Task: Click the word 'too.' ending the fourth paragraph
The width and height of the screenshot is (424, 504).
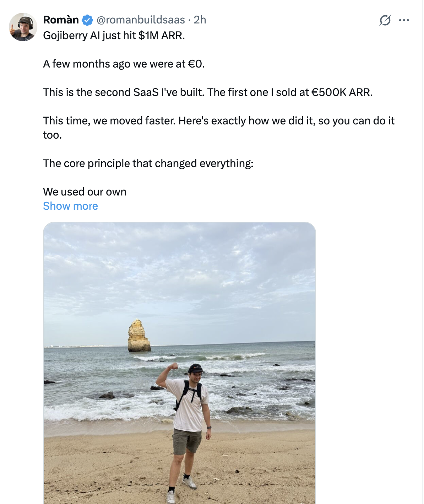Action: [x=52, y=135]
